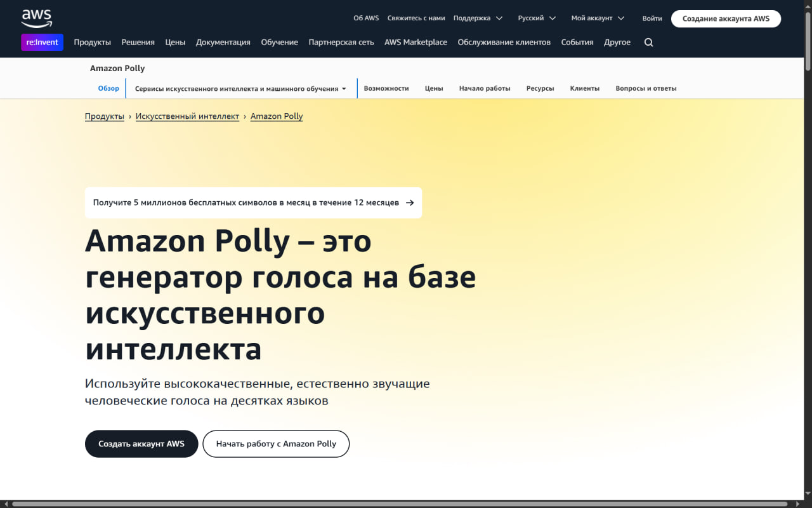
Task: Expand the Мой аккаунт menu
Action: coord(597,18)
